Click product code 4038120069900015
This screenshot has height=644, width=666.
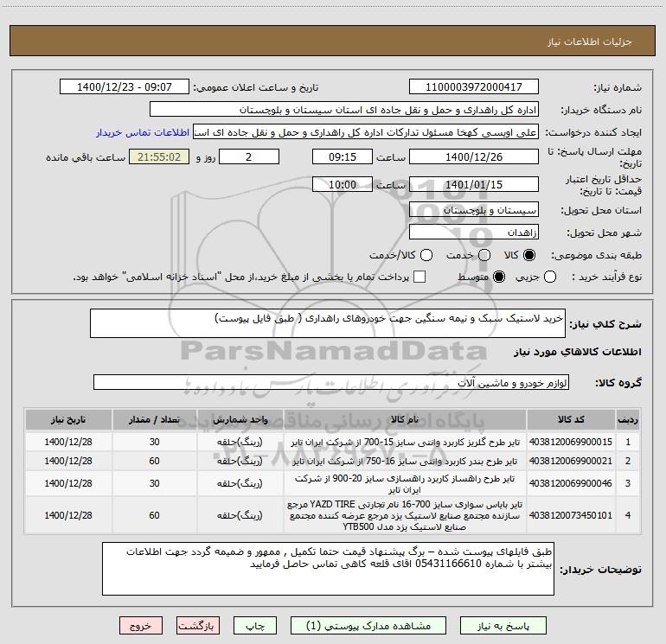(x=571, y=442)
